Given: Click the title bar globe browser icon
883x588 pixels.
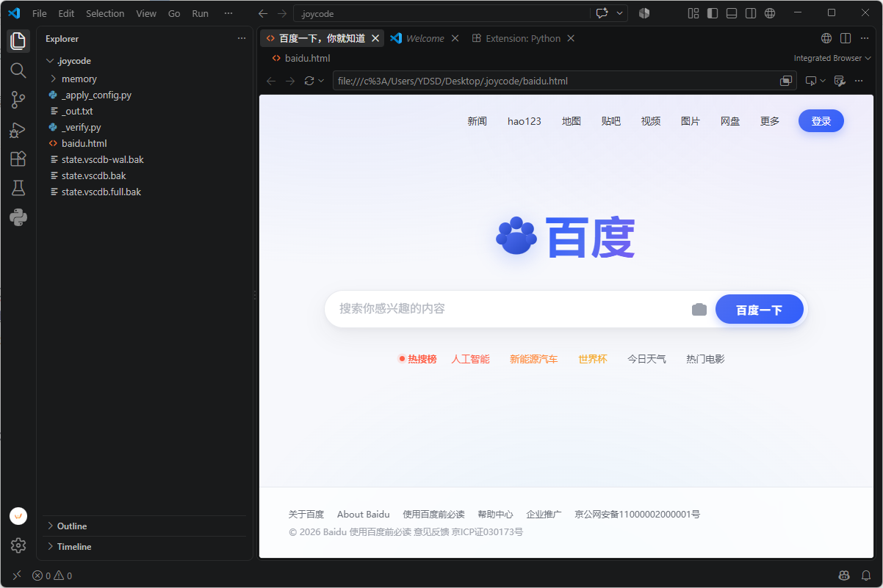Looking at the screenshot, I should [x=770, y=13].
